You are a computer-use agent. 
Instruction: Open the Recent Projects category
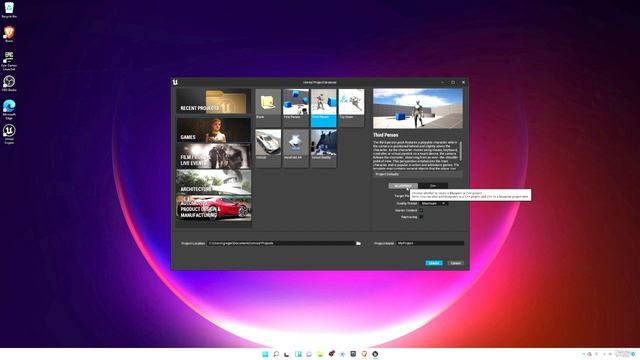pos(214,102)
